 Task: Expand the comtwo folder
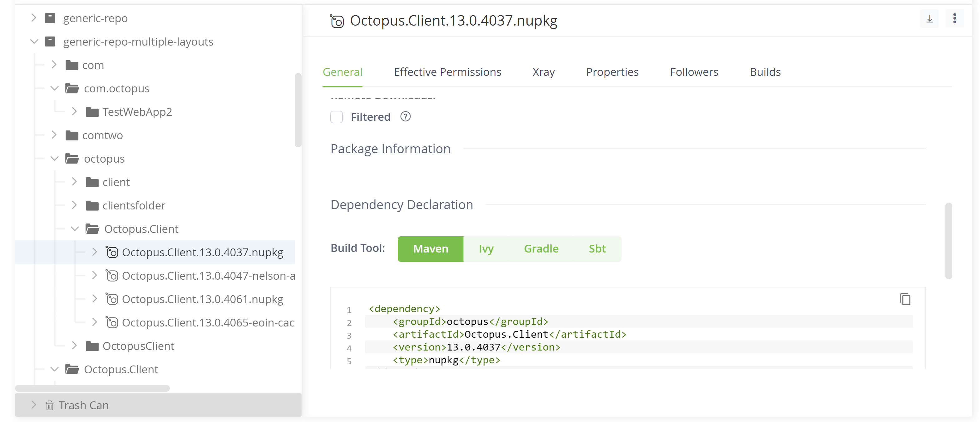click(x=54, y=135)
